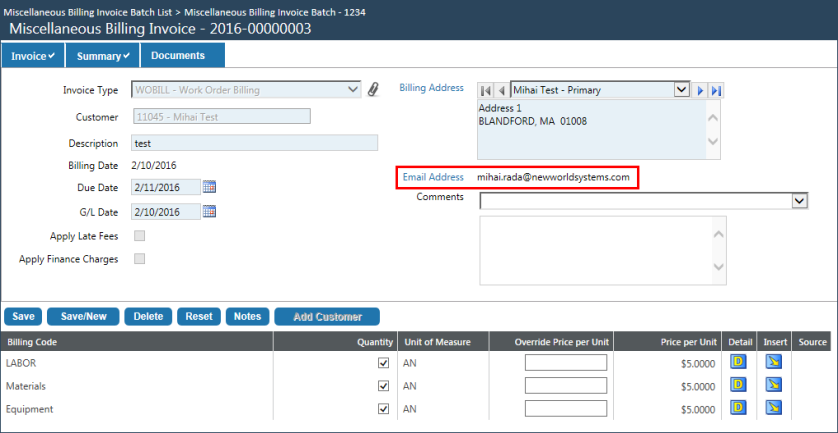Go to first billing address record

[x=486, y=90]
